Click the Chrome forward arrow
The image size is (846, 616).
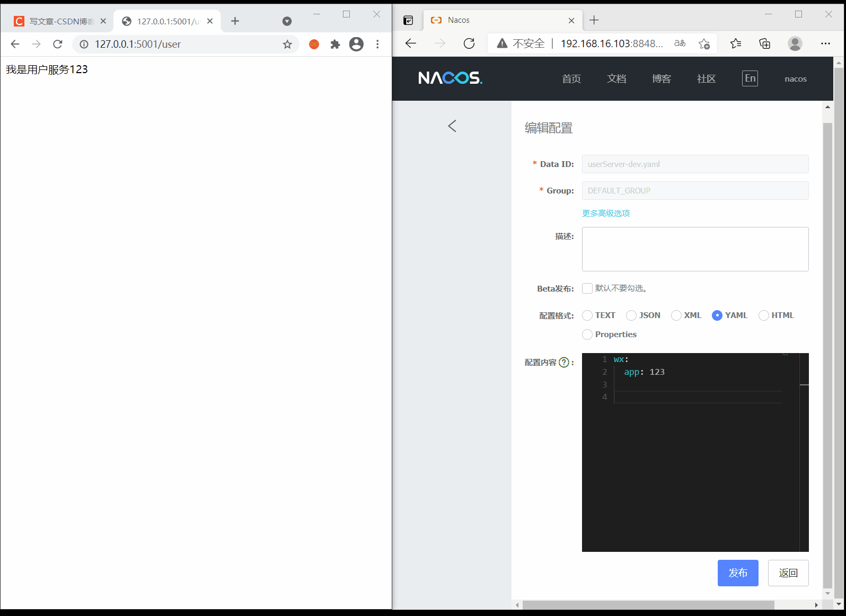tap(36, 44)
